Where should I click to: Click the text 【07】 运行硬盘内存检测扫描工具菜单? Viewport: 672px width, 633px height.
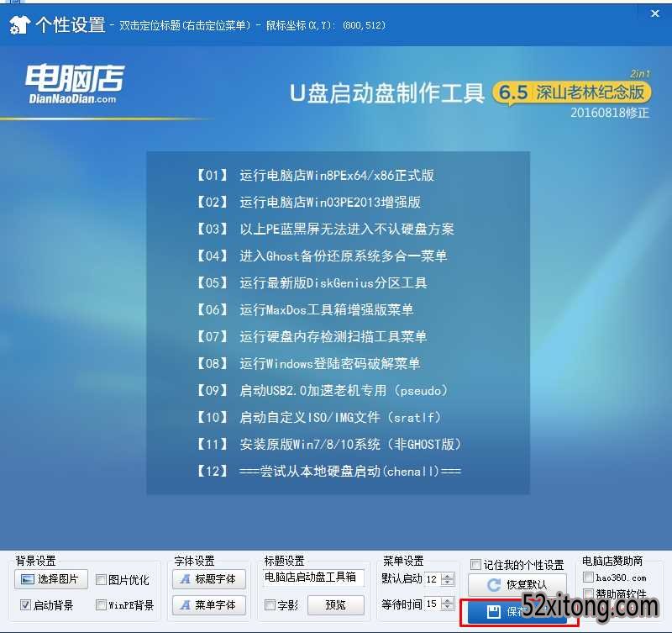pos(312,336)
